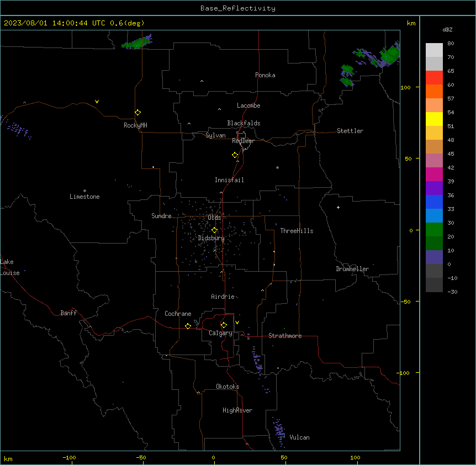The height and width of the screenshot is (465, 476).
Task: Click the Drumheller town label
Action: coord(352,269)
